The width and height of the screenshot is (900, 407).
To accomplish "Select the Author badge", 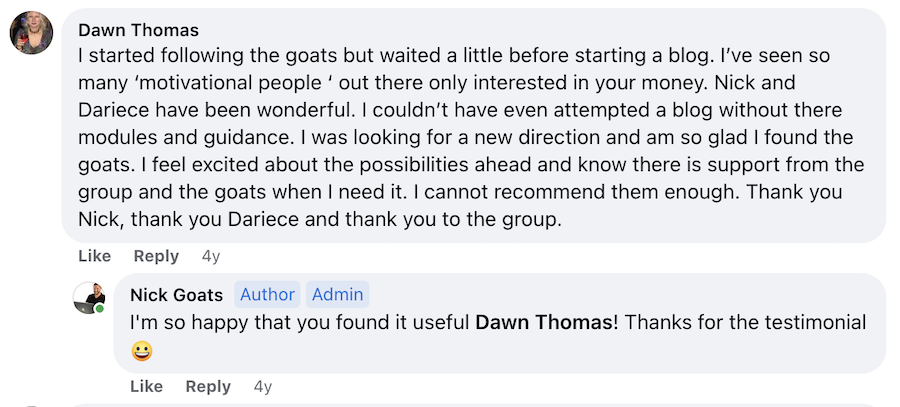I will [267, 294].
